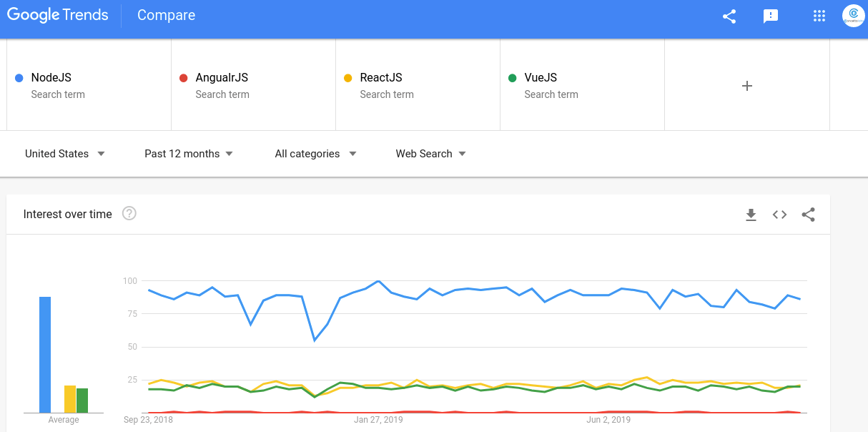The height and width of the screenshot is (432, 868).
Task: Click the yellow ReactJS color dot
Action: click(348, 77)
